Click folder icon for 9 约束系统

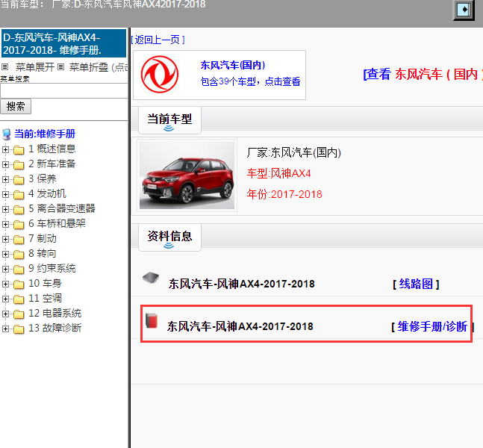click(19, 270)
